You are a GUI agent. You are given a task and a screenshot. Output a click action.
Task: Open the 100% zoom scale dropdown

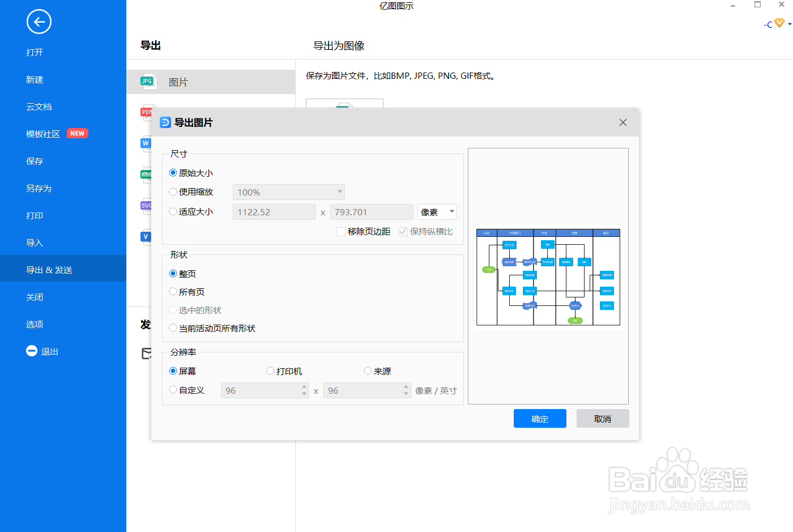pos(289,192)
